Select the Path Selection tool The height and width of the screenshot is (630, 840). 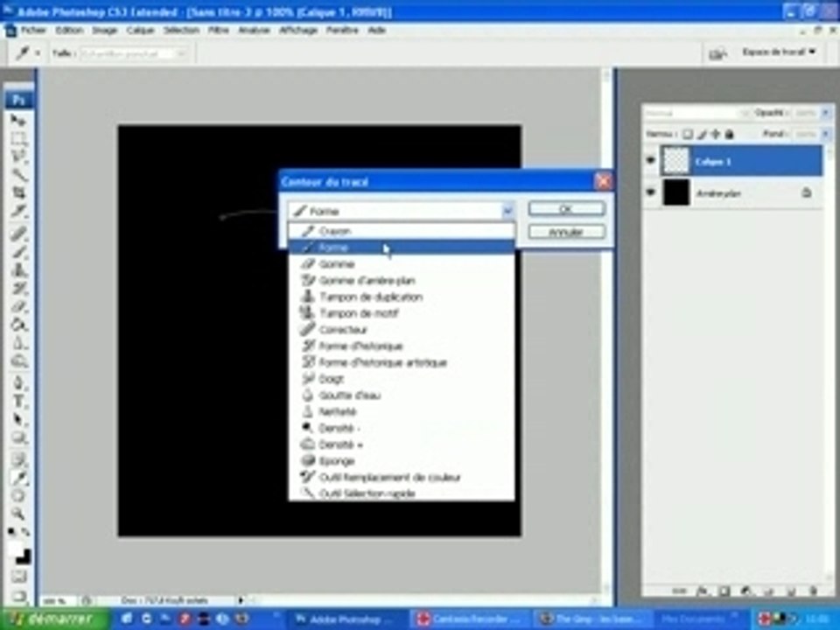[x=18, y=419]
